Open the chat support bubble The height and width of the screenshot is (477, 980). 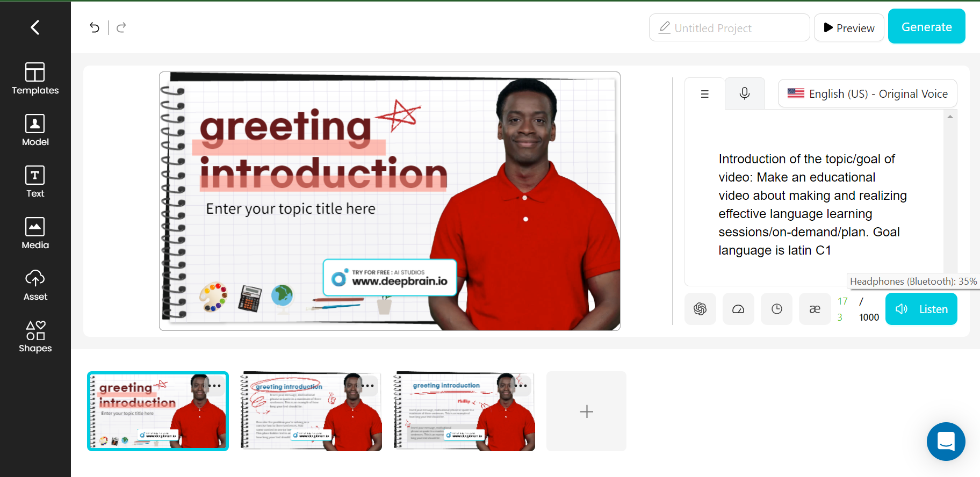946,442
